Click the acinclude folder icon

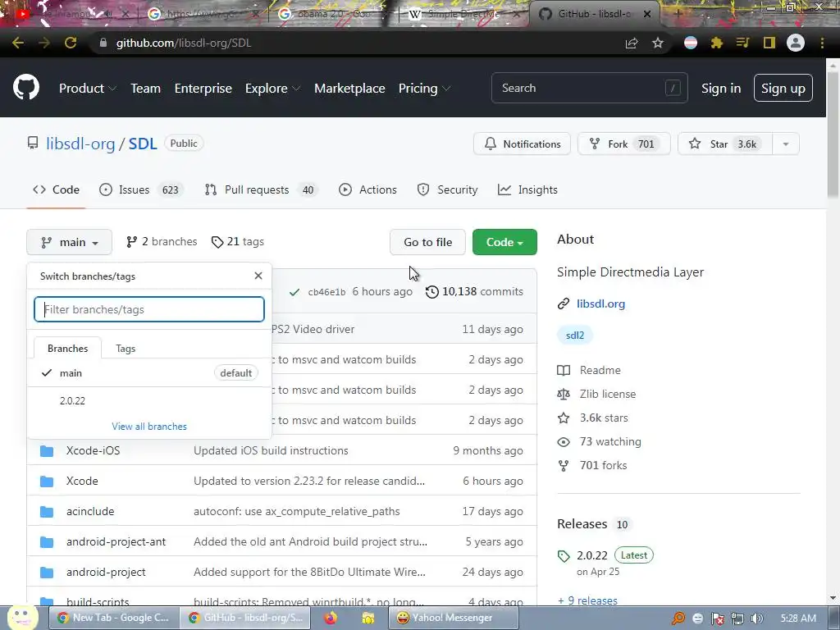click(47, 511)
